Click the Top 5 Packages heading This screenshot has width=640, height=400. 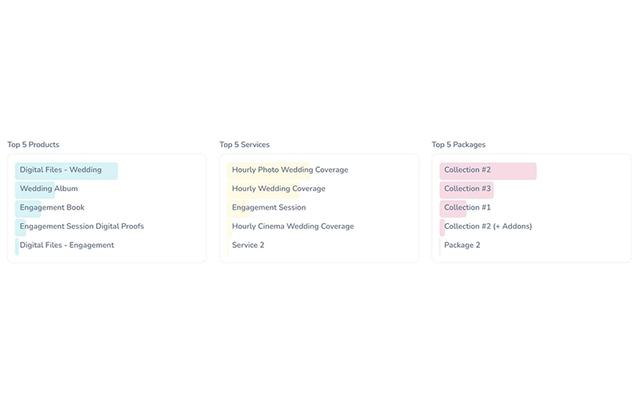click(x=459, y=145)
